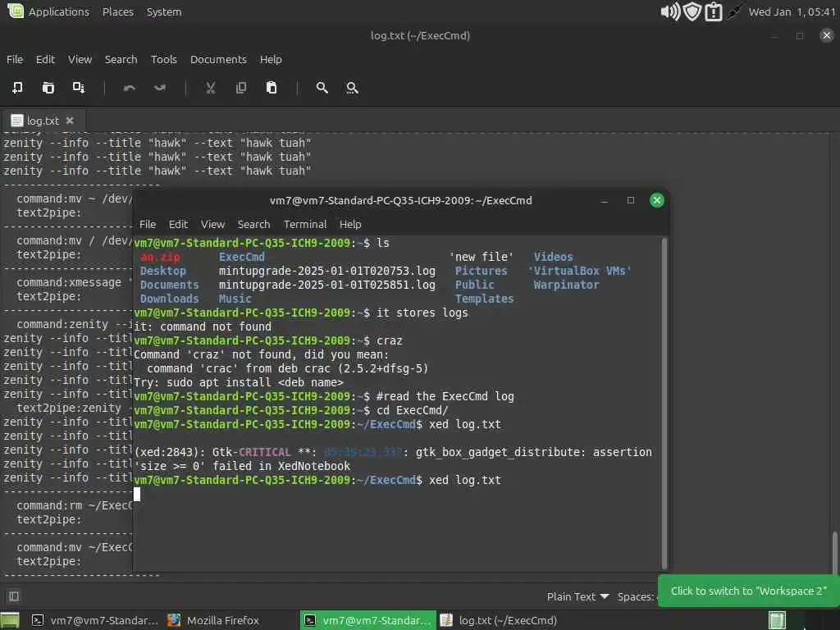Close the xed log.txt window
This screenshot has width=840, height=630.
827,35
